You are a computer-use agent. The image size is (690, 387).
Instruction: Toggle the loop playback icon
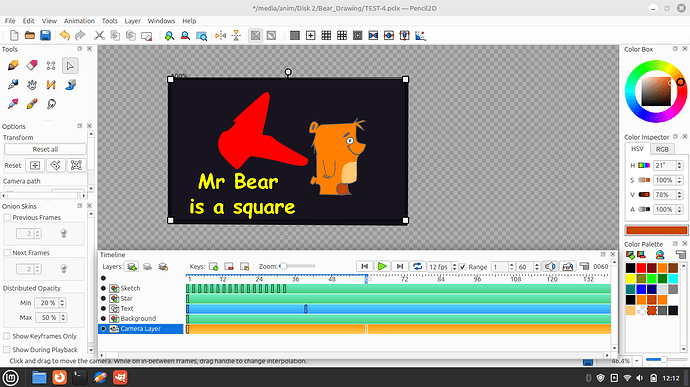tap(417, 266)
